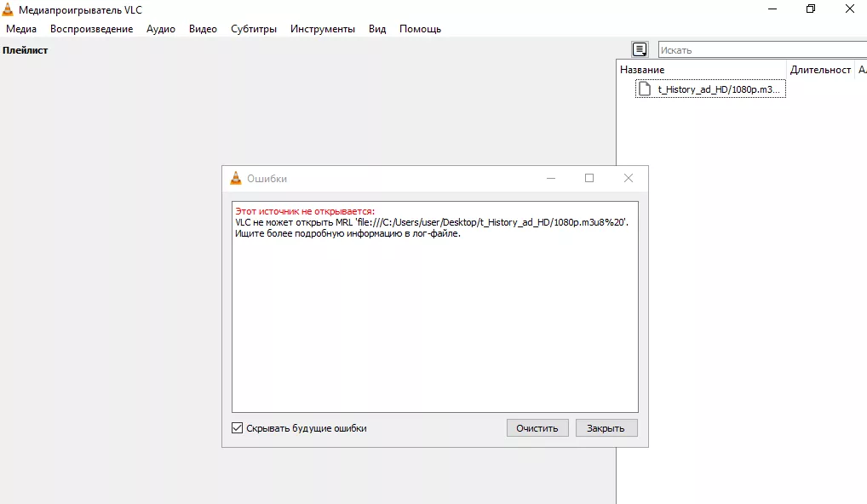Toggle the playlist view mode icon

point(640,49)
